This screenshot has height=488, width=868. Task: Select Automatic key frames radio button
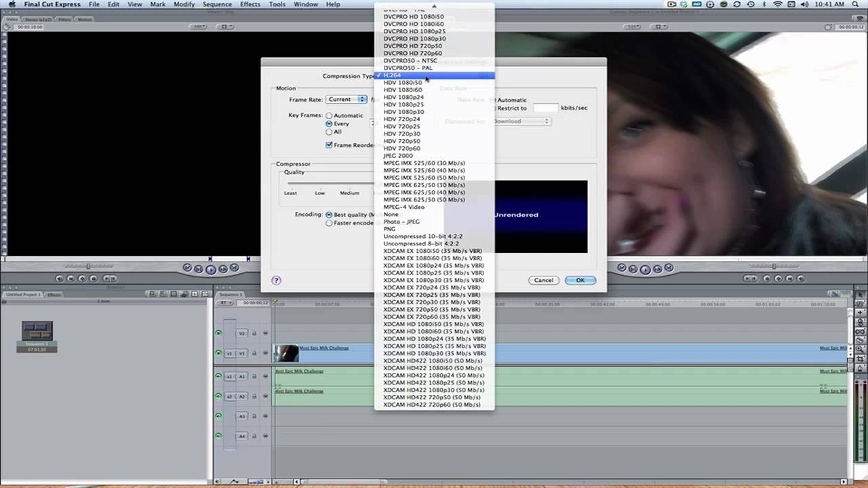329,116
